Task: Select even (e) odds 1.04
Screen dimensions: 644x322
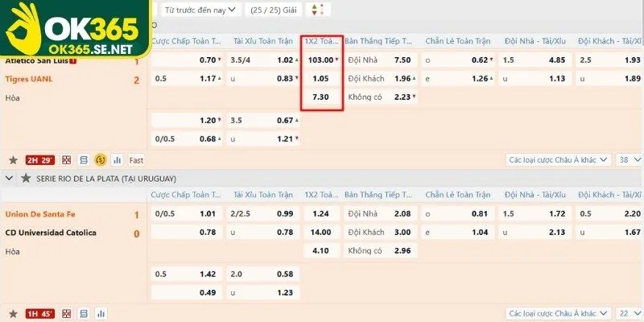Action: pos(458,232)
